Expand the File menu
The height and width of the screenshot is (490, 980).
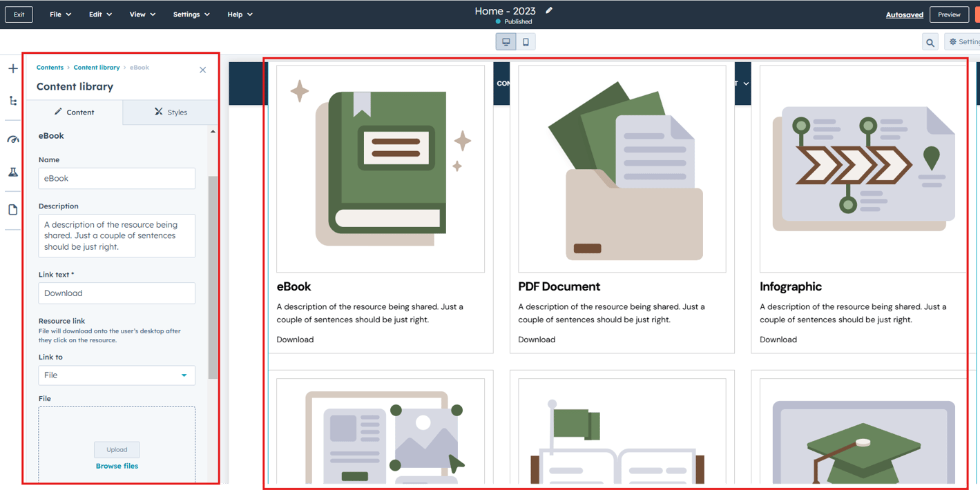(x=60, y=14)
